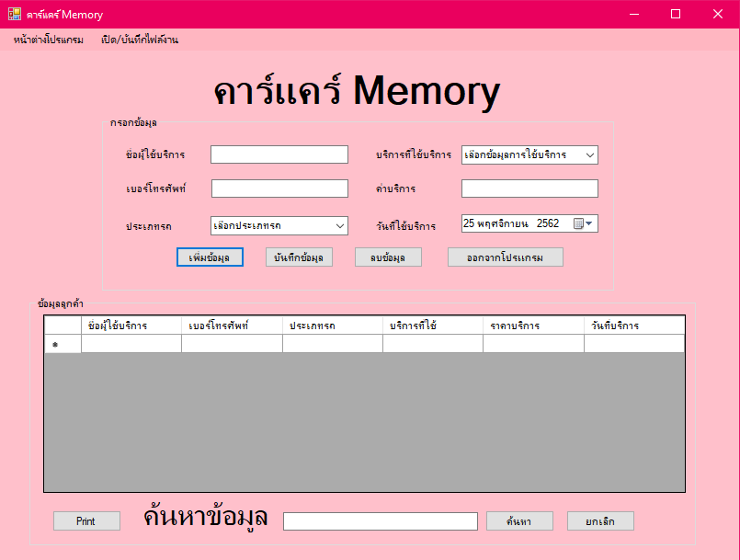Viewport: 740px width, 560px height.
Task: Sort by ชื่อผู้ใช้บริการ column header
Action: point(131,326)
